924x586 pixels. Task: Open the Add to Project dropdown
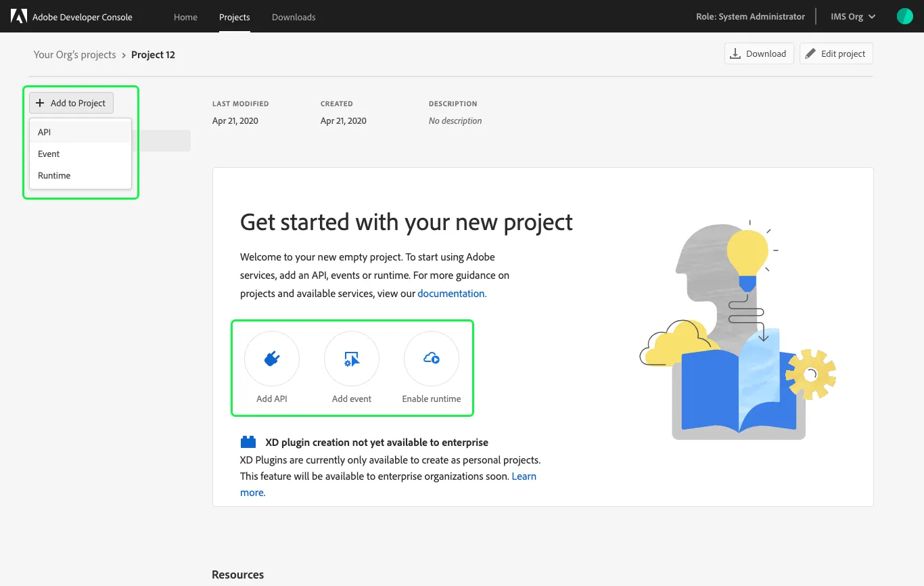(x=71, y=103)
